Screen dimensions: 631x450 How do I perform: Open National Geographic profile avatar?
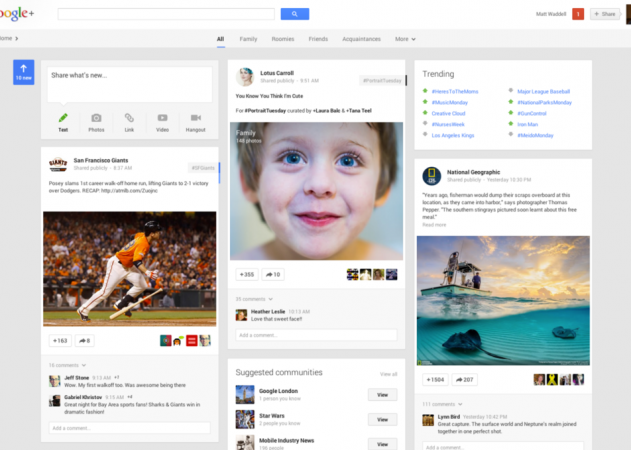click(x=432, y=175)
